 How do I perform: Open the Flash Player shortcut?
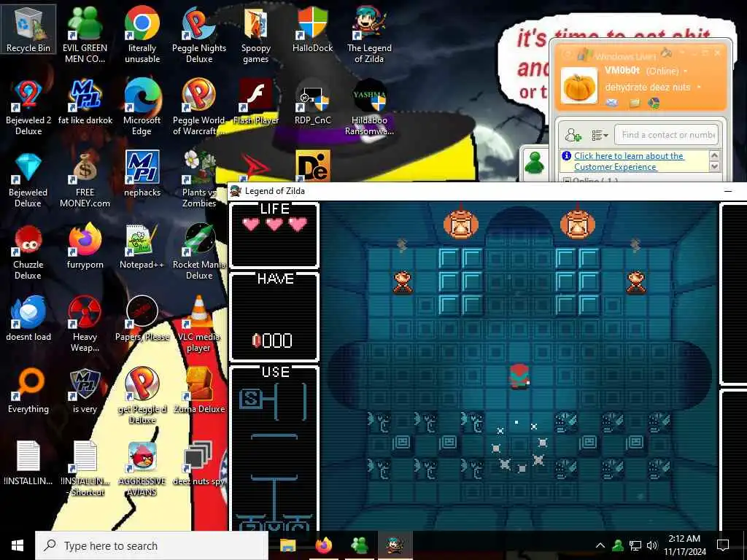coord(256,102)
